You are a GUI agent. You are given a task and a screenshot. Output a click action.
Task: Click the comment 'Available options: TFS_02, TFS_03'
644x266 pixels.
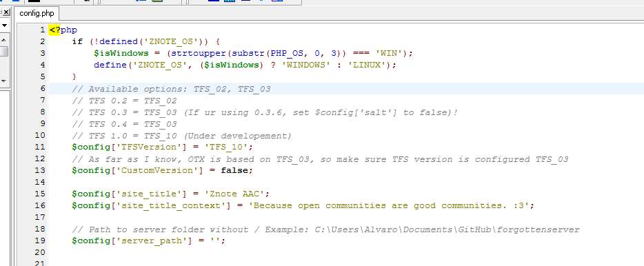click(x=171, y=89)
